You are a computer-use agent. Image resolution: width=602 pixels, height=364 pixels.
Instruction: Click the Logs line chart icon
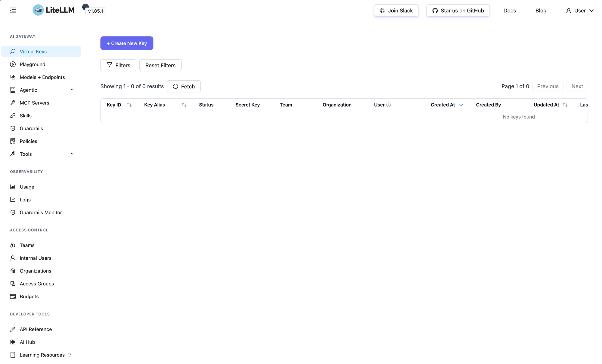pyautogui.click(x=13, y=200)
